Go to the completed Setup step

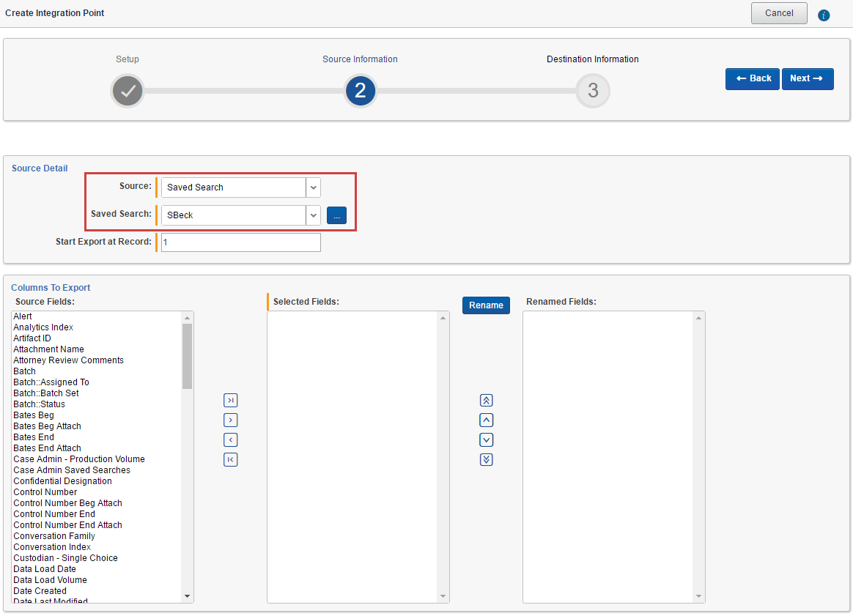[x=128, y=91]
